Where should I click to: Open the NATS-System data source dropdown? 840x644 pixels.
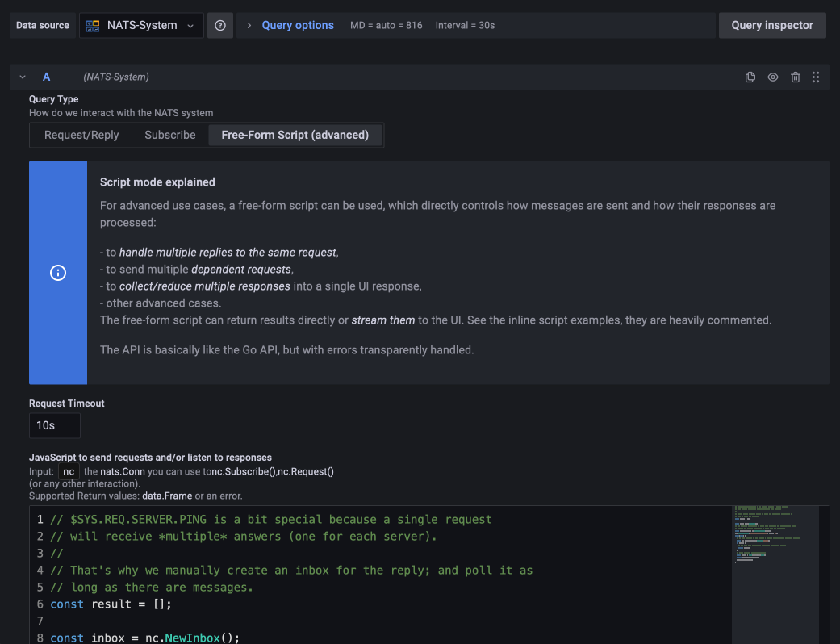point(141,25)
